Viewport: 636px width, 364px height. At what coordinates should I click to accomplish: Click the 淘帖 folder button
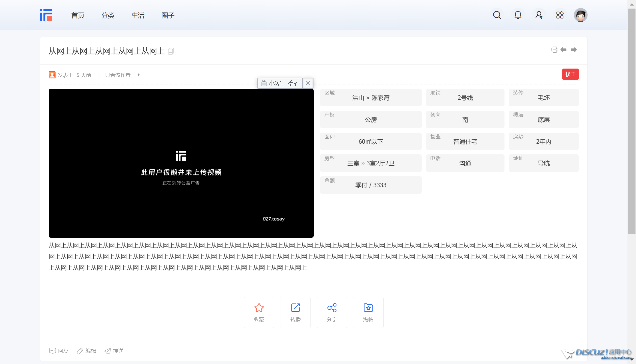(368, 312)
